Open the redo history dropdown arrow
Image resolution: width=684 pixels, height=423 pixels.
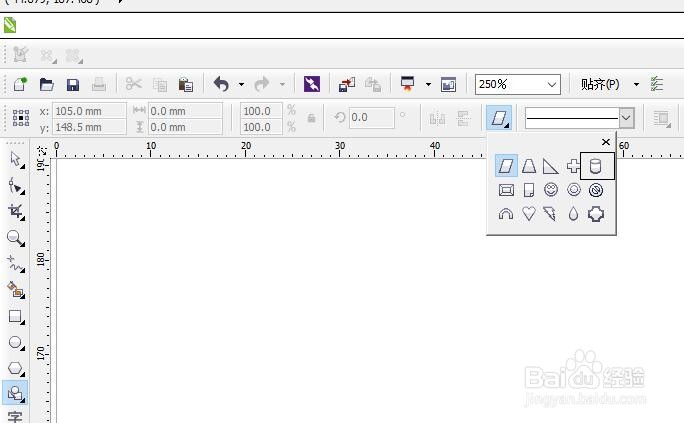(282, 84)
